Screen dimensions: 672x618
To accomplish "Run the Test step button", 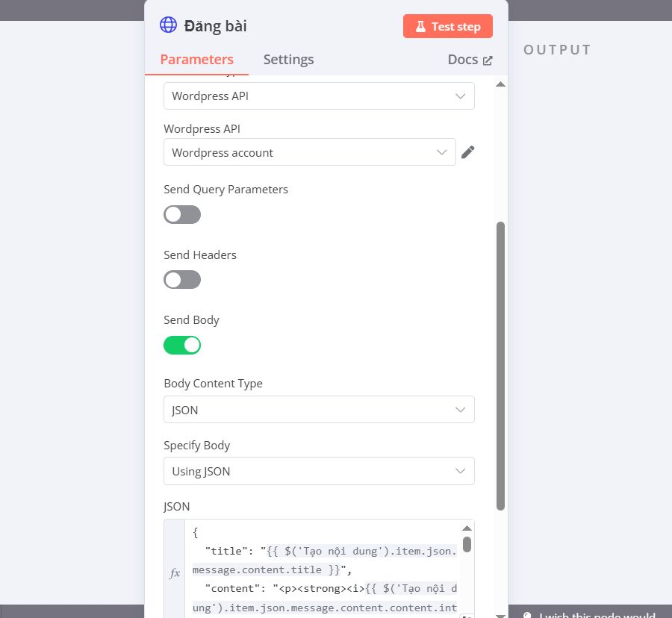I will pos(448,27).
